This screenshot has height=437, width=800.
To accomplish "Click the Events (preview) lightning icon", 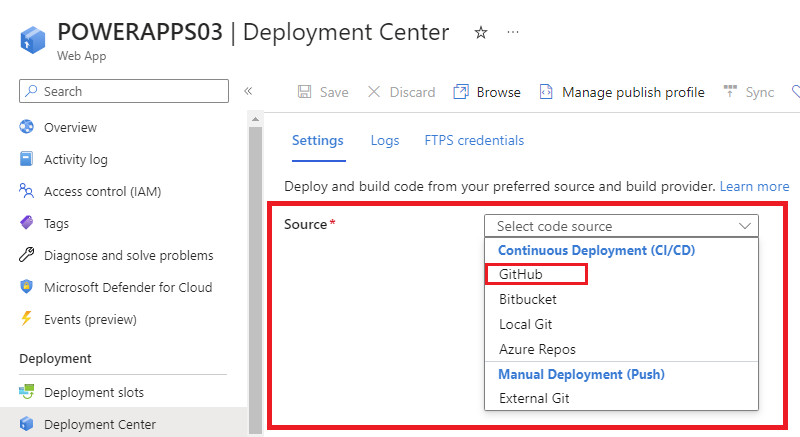I will click(27, 319).
